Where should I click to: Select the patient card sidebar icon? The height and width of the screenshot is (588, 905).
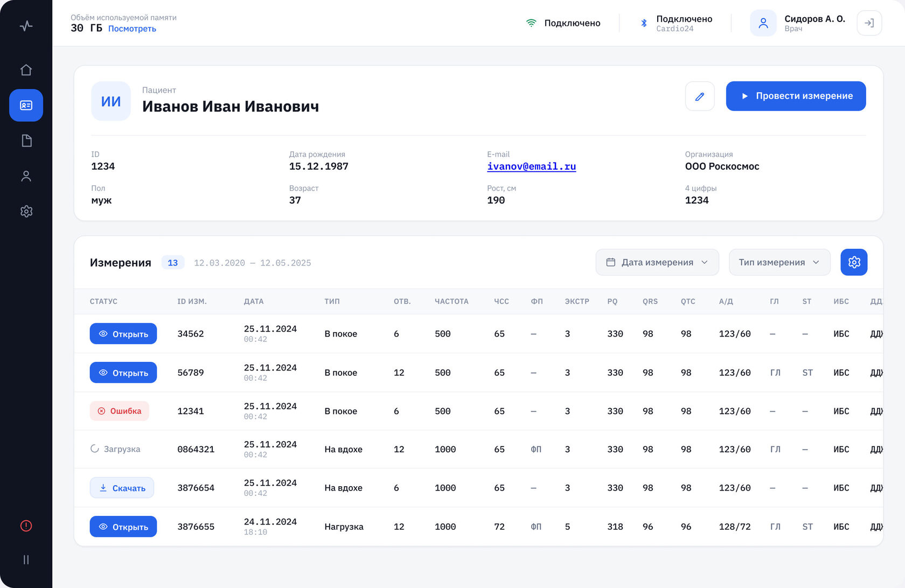tap(26, 105)
